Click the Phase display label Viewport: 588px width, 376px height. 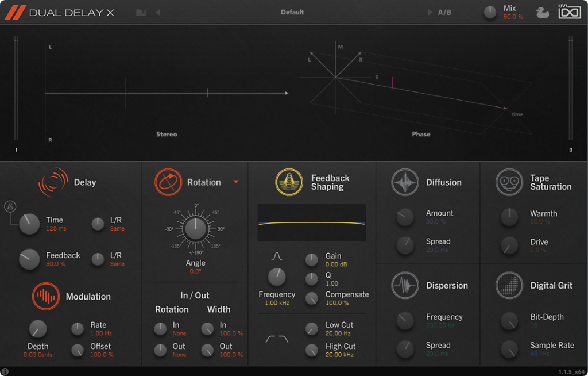point(421,134)
